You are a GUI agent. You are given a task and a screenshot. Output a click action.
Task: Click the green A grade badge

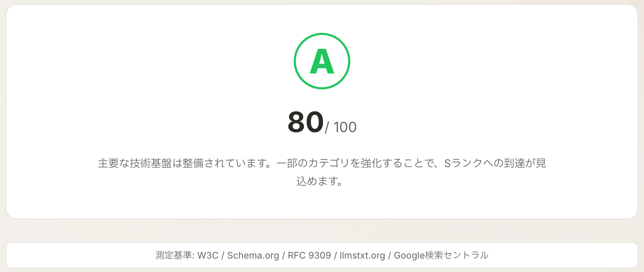[x=322, y=61]
